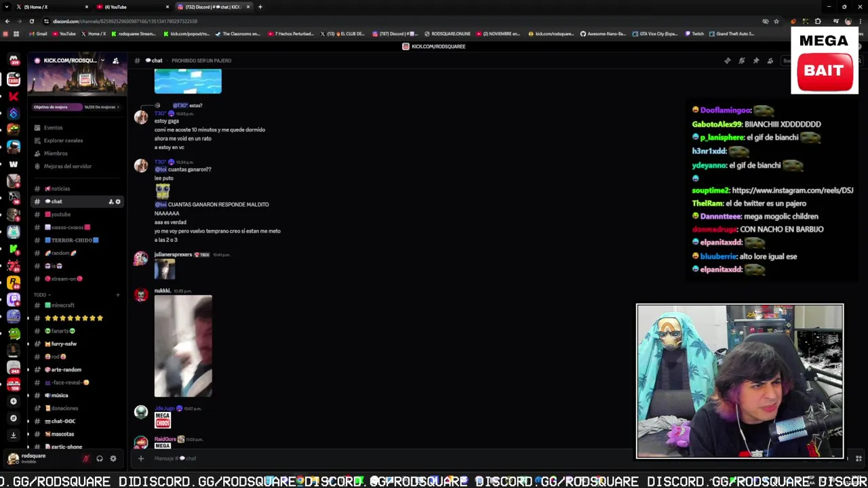Open the Rockstar R server icon
This screenshot has height=488, width=868.
point(13,283)
